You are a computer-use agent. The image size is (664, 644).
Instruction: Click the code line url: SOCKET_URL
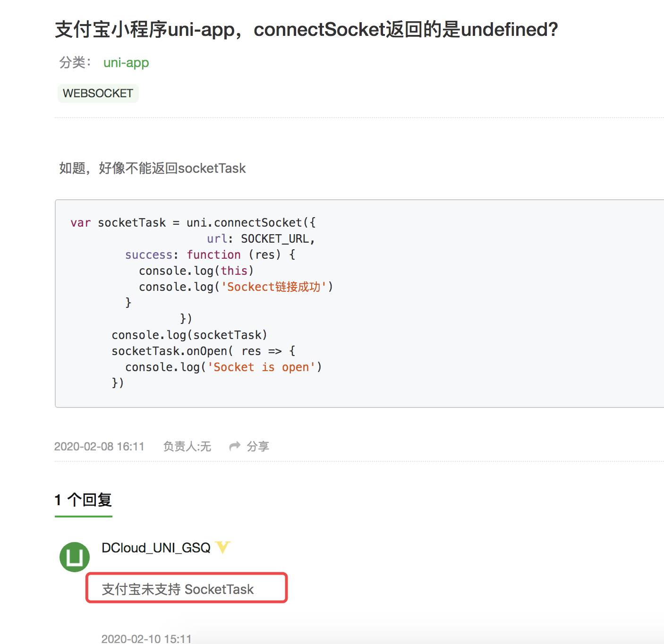[261, 238]
